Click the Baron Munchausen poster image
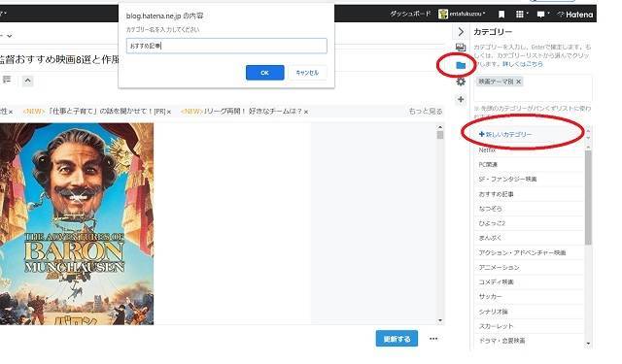This screenshot has height=364, width=622. click(x=77, y=224)
